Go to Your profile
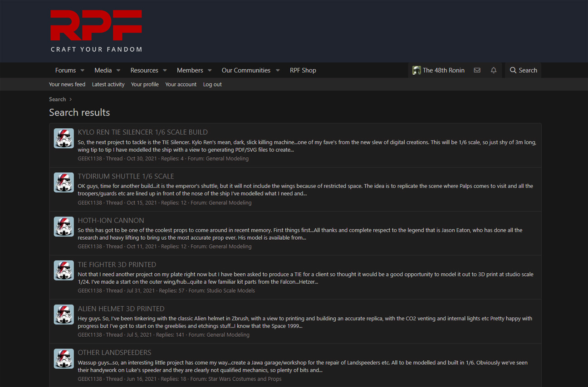Screen dimensions: 588x387 [145, 84]
